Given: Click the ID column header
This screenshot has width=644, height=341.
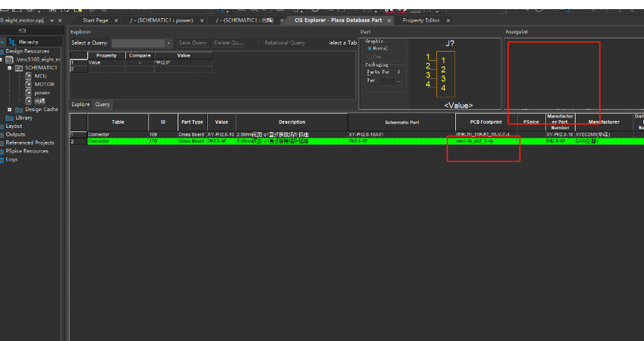Looking at the screenshot, I should (163, 122).
